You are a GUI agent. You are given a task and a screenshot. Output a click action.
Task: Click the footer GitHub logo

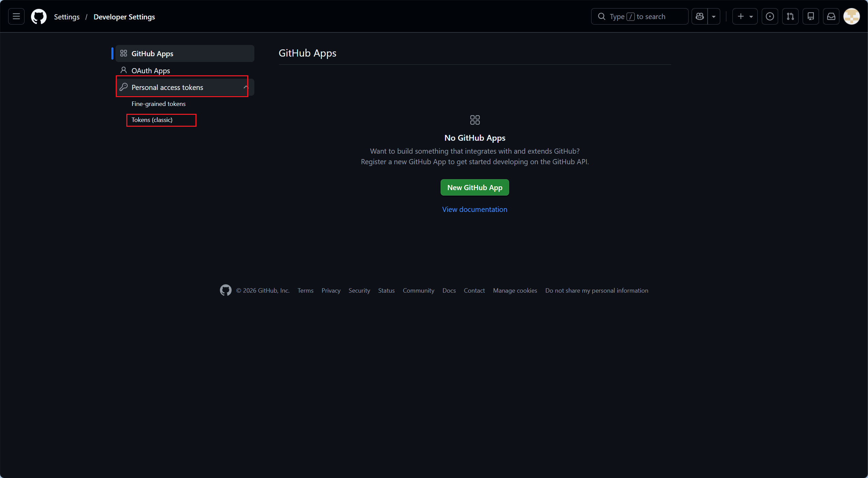coord(225,290)
